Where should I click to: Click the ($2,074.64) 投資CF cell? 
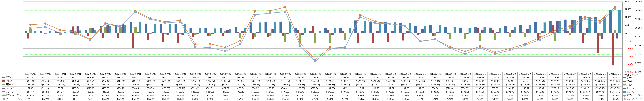[x=615, y=81]
